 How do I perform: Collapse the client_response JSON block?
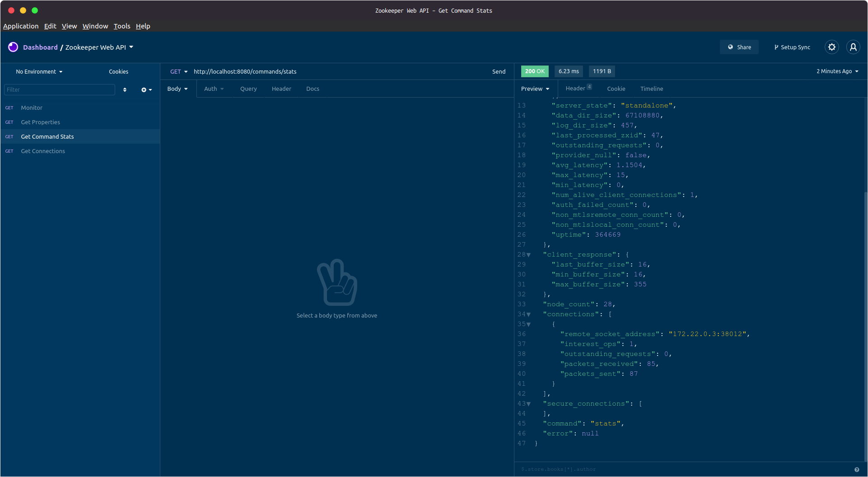(x=529, y=255)
